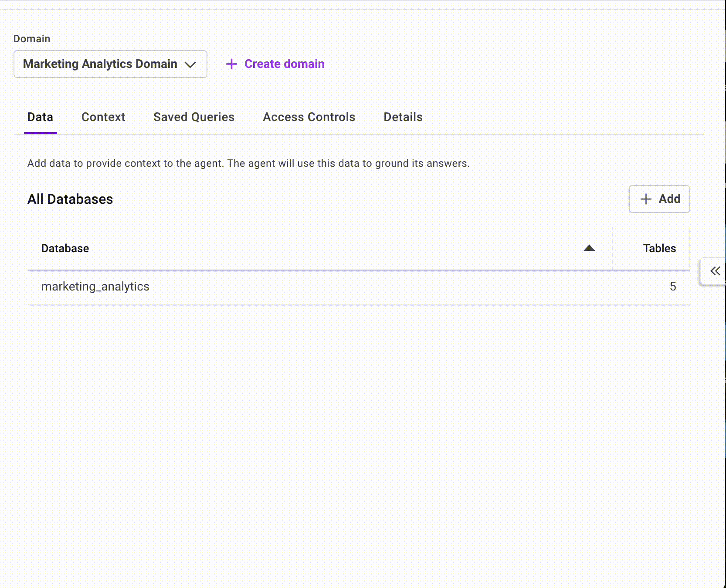Image resolution: width=726 pixels, height=588 pixels.
Task: View the Details tab
Action: click(403, 117)
